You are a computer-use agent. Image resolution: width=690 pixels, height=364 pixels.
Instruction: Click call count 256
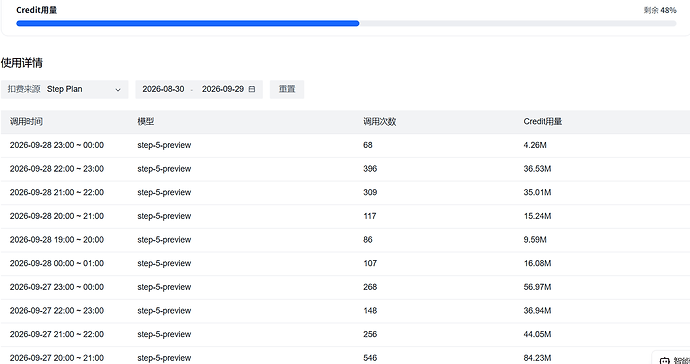(x=370, y=335)
